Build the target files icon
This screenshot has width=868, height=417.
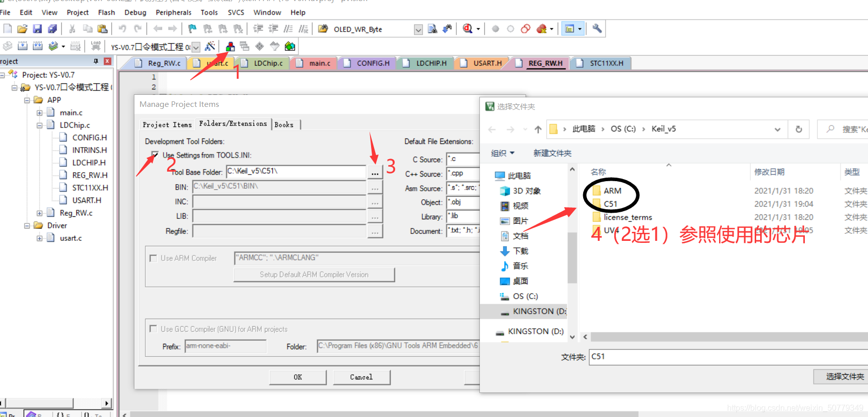coord(23,46)
